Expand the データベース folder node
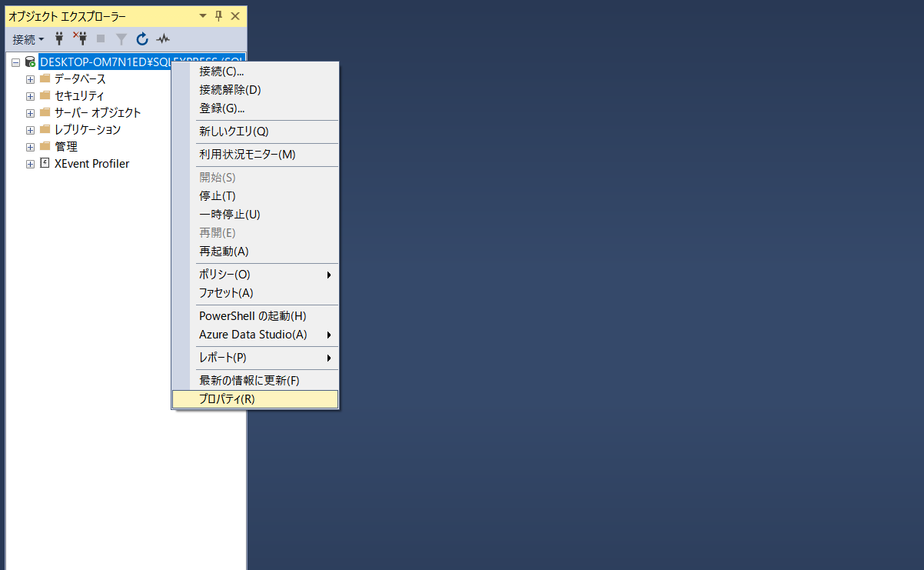 point(30,78)
